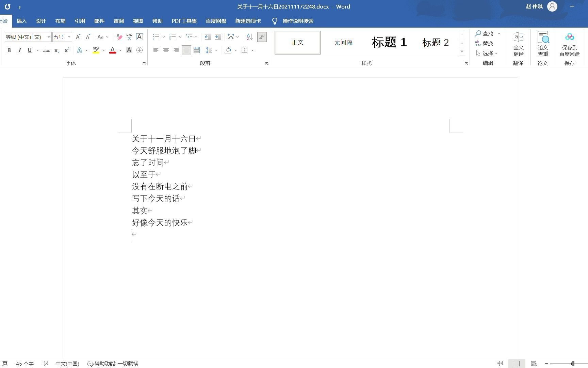Open change case Aa dropdown
The image size is (588, 368).
tap(103, 37)
